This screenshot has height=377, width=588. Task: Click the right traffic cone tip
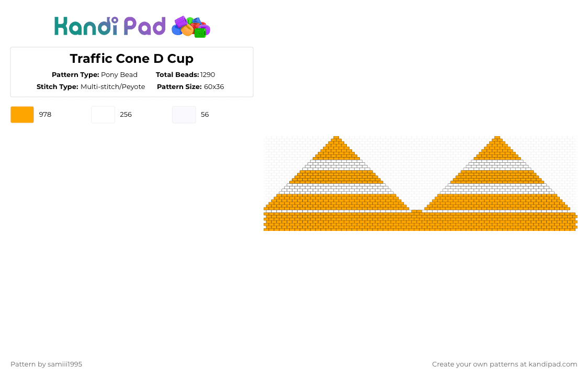[x=497, y=138]
